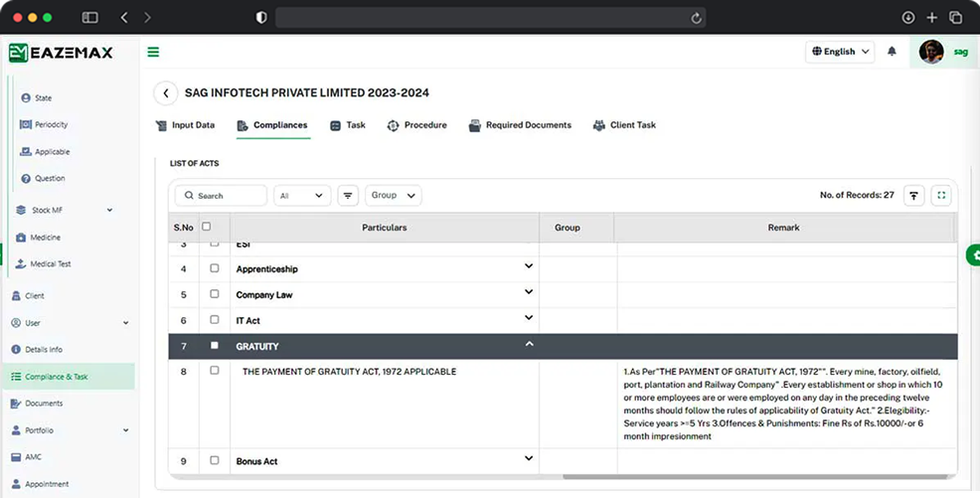Viewport: 980px width, 498px height.
Task: Click the horizontal scrollbar under the table
Action: click(755, 477)
